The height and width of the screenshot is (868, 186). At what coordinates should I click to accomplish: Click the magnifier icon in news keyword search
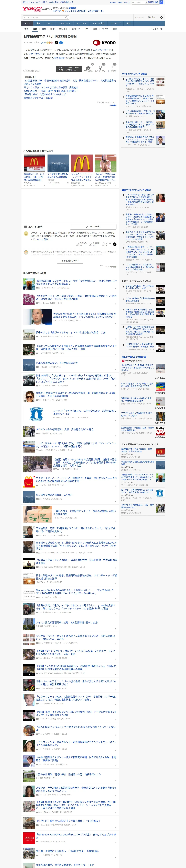click(x=66, y=17)
